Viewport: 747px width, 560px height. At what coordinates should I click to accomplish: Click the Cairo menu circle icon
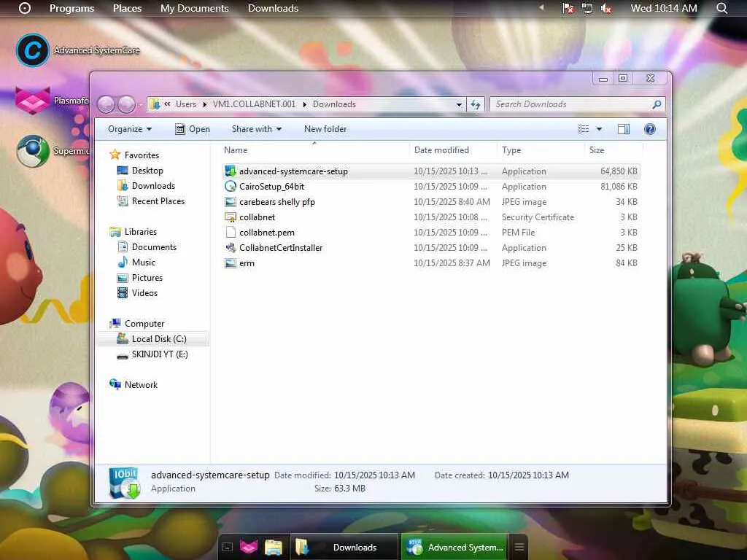(x=25, y=8)
